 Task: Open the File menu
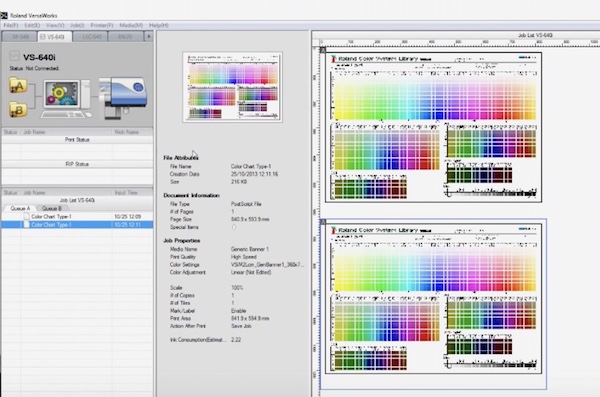coord(10,25)
